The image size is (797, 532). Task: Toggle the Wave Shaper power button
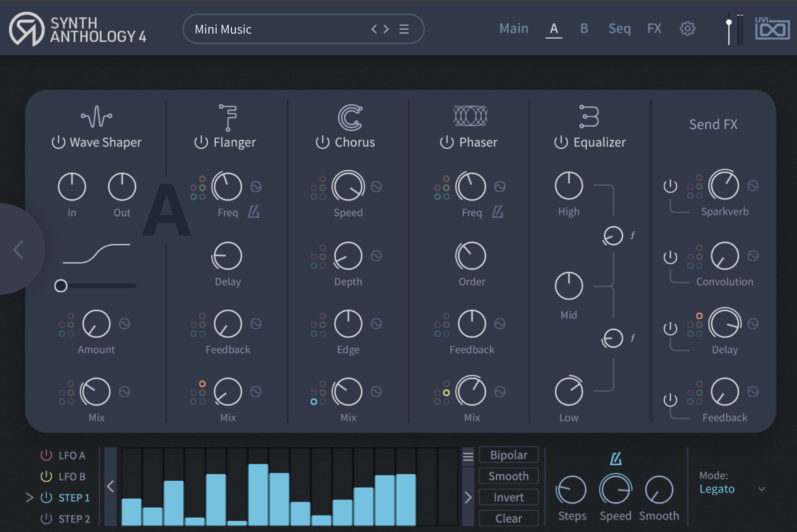click(58, 143)
